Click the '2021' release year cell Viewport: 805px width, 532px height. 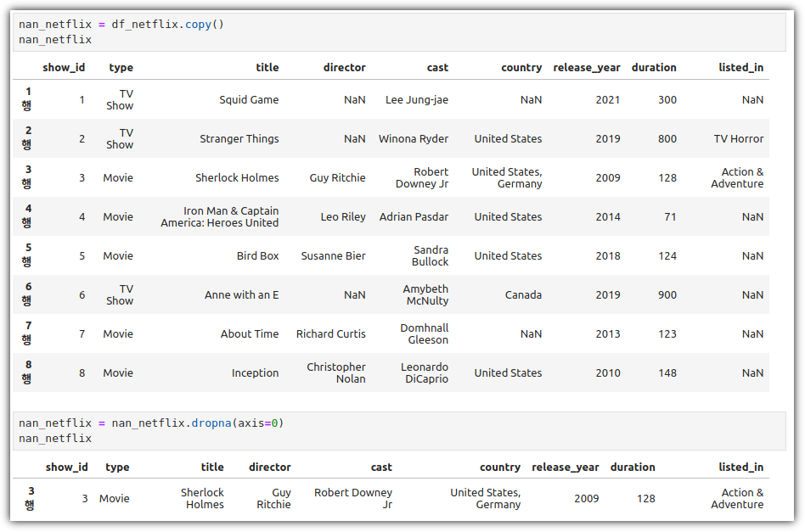click(x=608, y=99)
